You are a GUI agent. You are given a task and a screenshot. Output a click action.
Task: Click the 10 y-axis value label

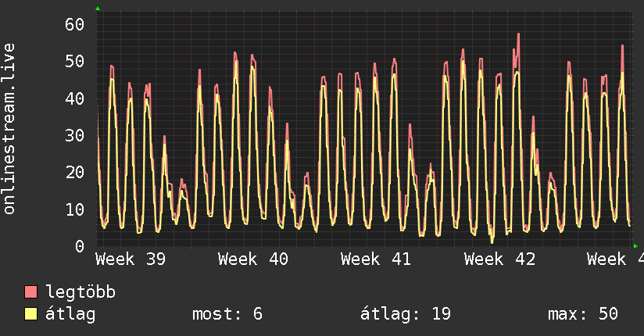click(x=75, y=209)
